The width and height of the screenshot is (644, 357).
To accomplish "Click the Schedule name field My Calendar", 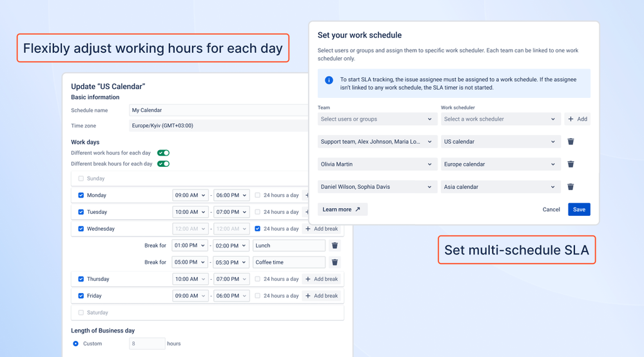I will tap(219, 110).
